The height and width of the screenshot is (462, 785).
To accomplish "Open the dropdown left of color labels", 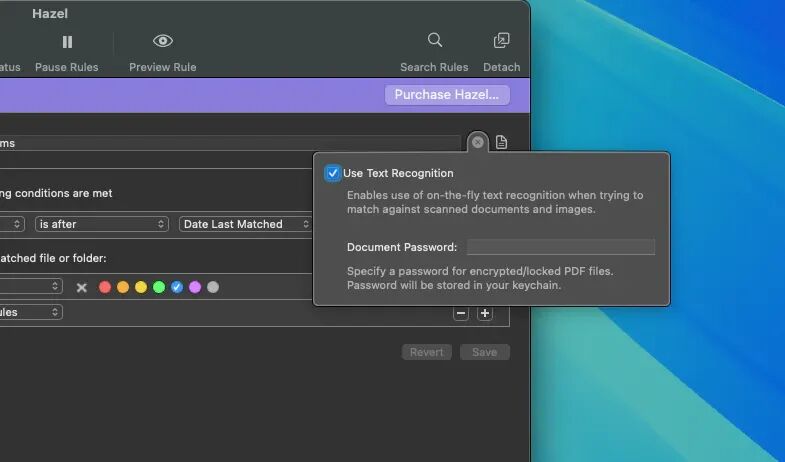I will pos(31,286).
